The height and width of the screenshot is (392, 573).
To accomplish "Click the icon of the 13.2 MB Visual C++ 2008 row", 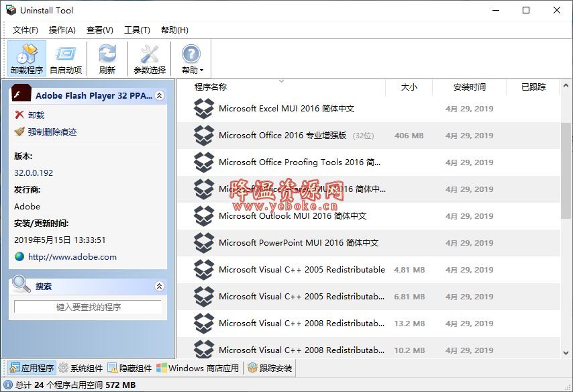I will point(203,324).
